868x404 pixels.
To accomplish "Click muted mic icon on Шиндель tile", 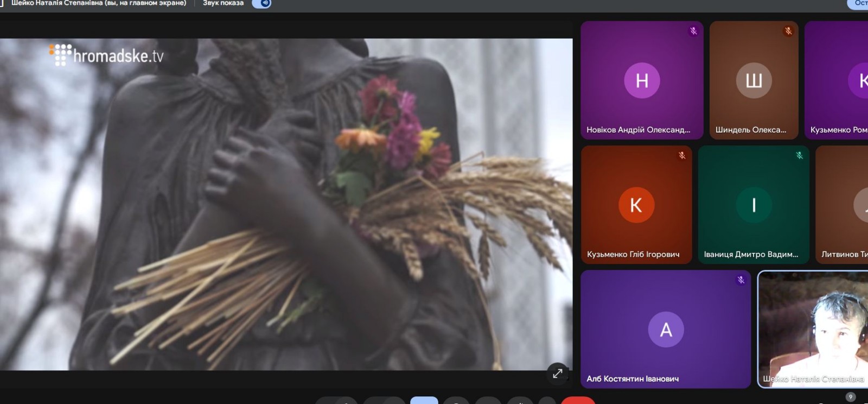I will click(788, 31).
